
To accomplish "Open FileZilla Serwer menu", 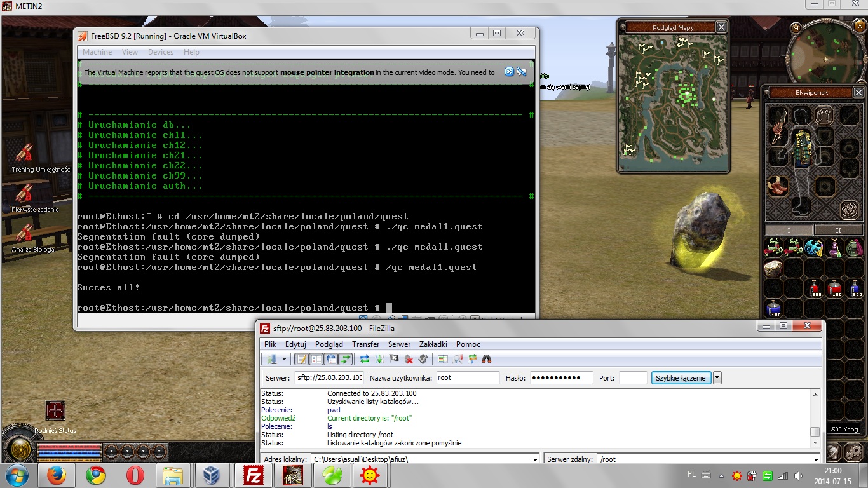I will [400, 344].
